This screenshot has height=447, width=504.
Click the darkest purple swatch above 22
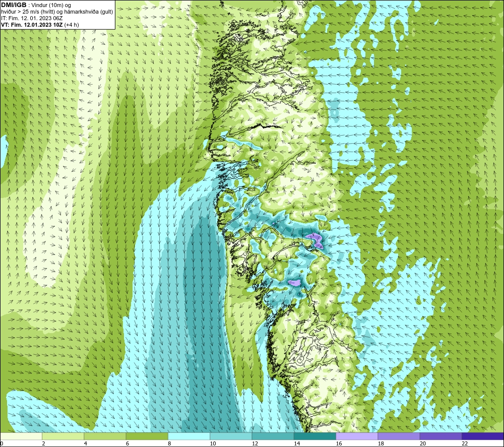point(482,436)
